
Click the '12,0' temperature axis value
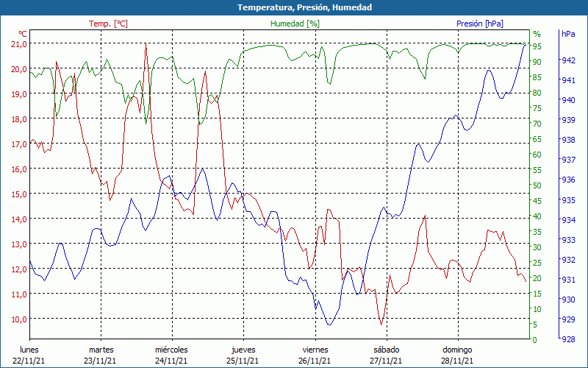coord(19,269)
